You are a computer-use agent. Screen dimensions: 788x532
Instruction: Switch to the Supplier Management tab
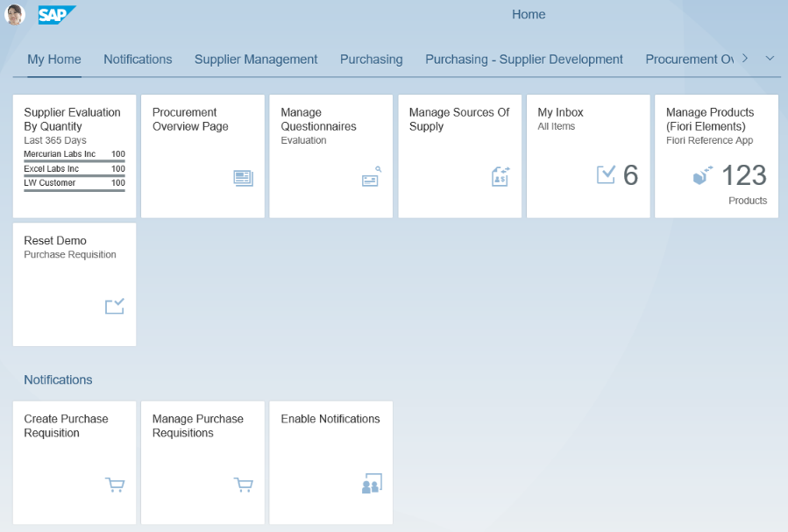tap(256, 60)
